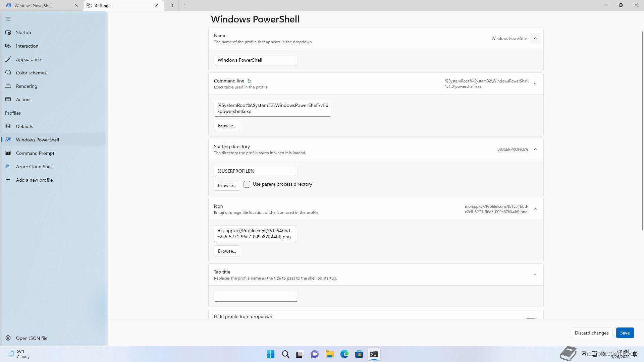This screenshot has height=362, width=644.
Task: Collapse the Command line section
Action: 535,84
